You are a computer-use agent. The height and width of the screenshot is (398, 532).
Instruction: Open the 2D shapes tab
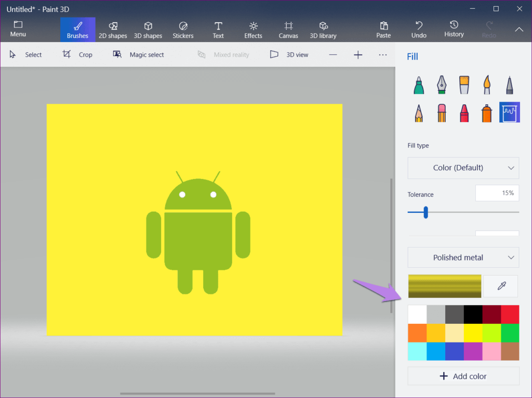click(113, 30)
